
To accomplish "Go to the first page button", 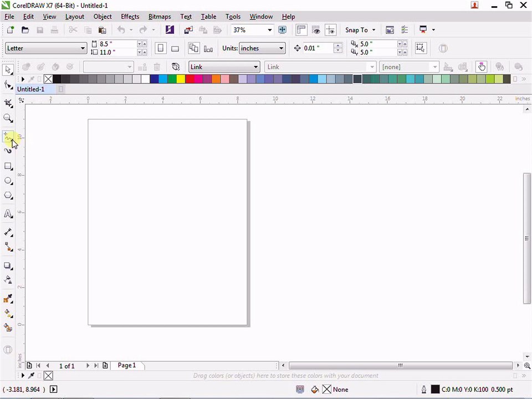I will [38, 365].
